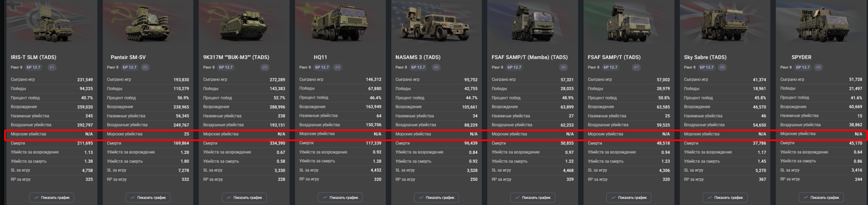Click chart icon in HQ11 graph button
Viewport: 868px width, 205px height.
click(x=325, y=197)
